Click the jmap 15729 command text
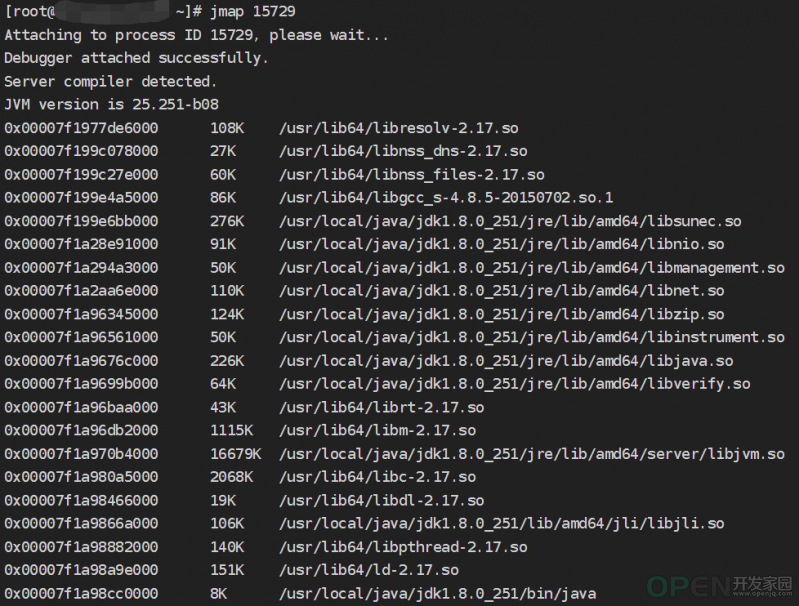The width and height of the screenshot is (799, 606). coord(253,12)
